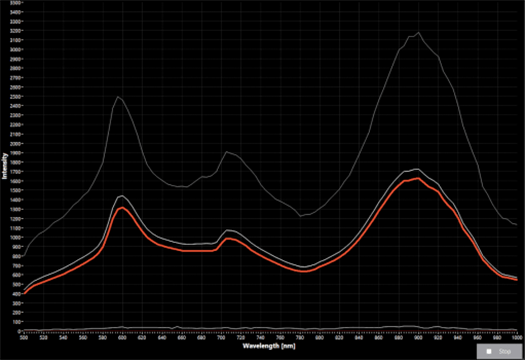Click the 700 nm wavelength axis label
Image resolution: width=525 pixels, height=360 pixels.
(221, 338)
